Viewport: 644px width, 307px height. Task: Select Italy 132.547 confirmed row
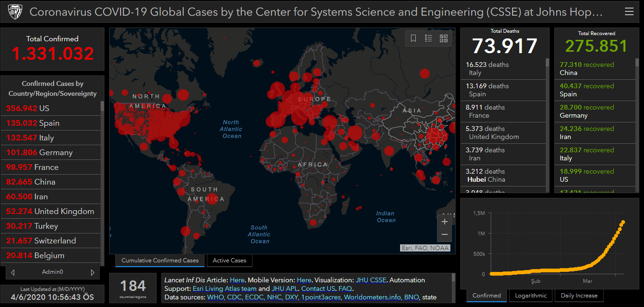[51, 138]
